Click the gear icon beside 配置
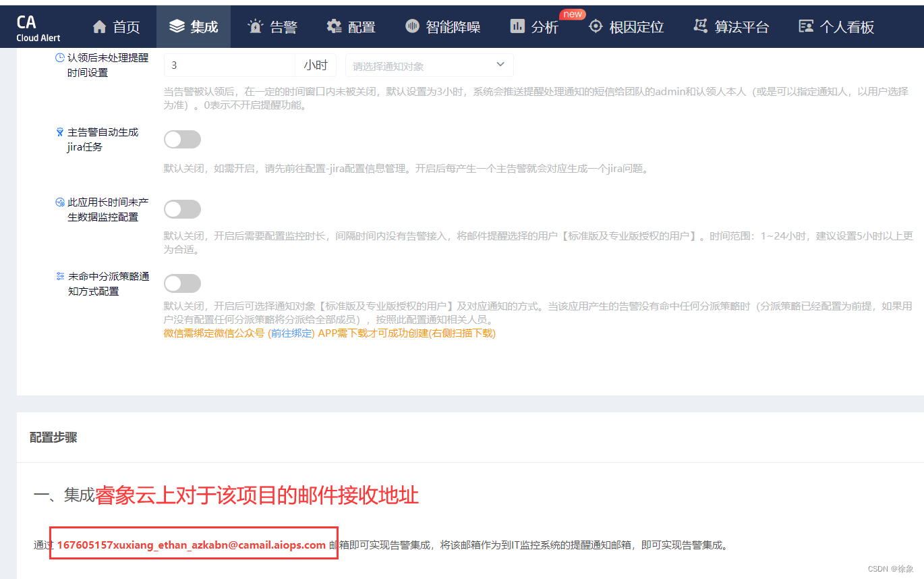The image size is (924, 579). 334,26
